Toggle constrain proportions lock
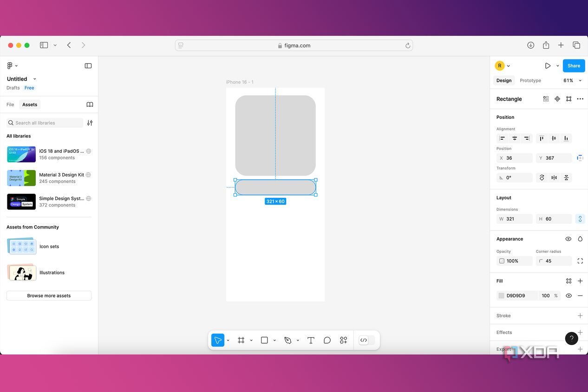This screenshot has width=588, height=392. [580, 219]
